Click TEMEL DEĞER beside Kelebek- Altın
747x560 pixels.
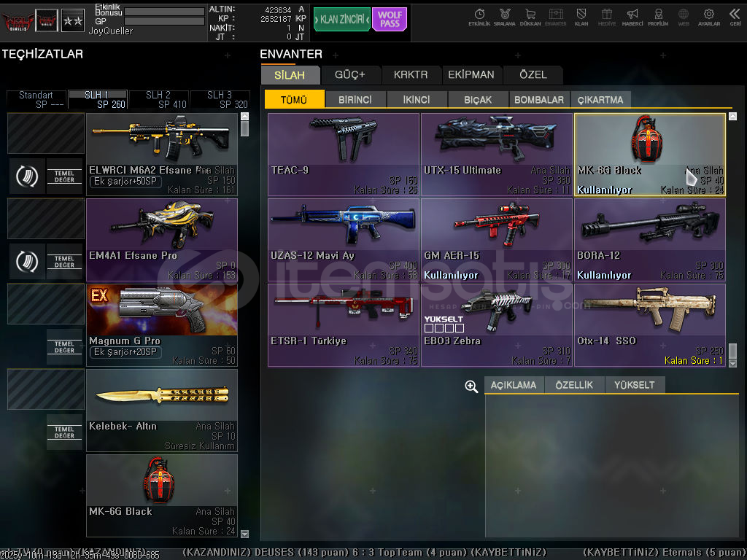[x=64, y=432]
